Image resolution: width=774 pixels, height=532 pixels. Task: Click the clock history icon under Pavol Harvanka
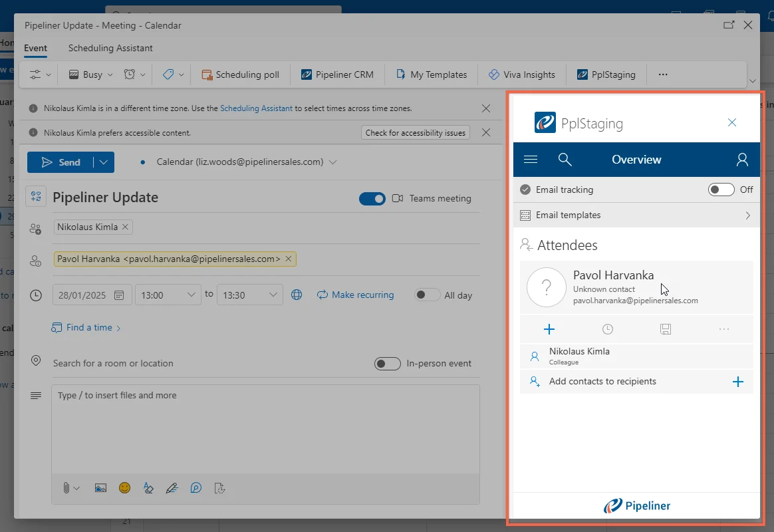(608, 329)
